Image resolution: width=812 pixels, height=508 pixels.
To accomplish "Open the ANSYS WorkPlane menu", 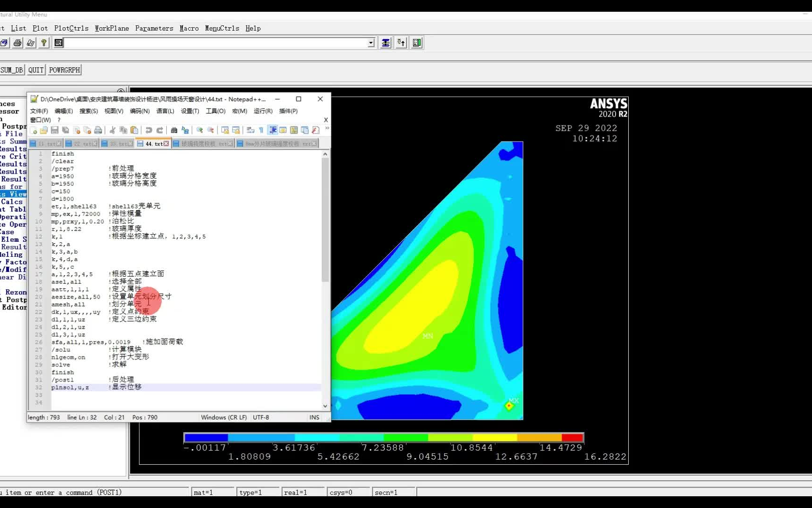I will [x=112, y=28].
